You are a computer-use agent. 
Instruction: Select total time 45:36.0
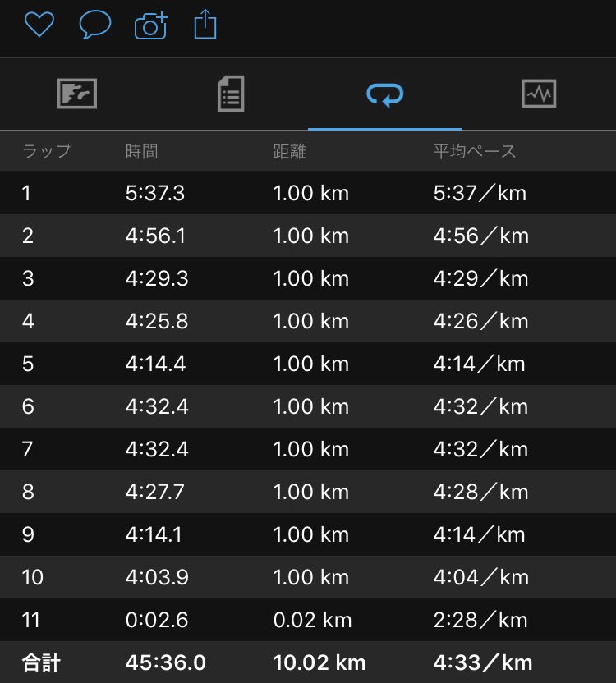pyautogui.click(x=166, y=662)
